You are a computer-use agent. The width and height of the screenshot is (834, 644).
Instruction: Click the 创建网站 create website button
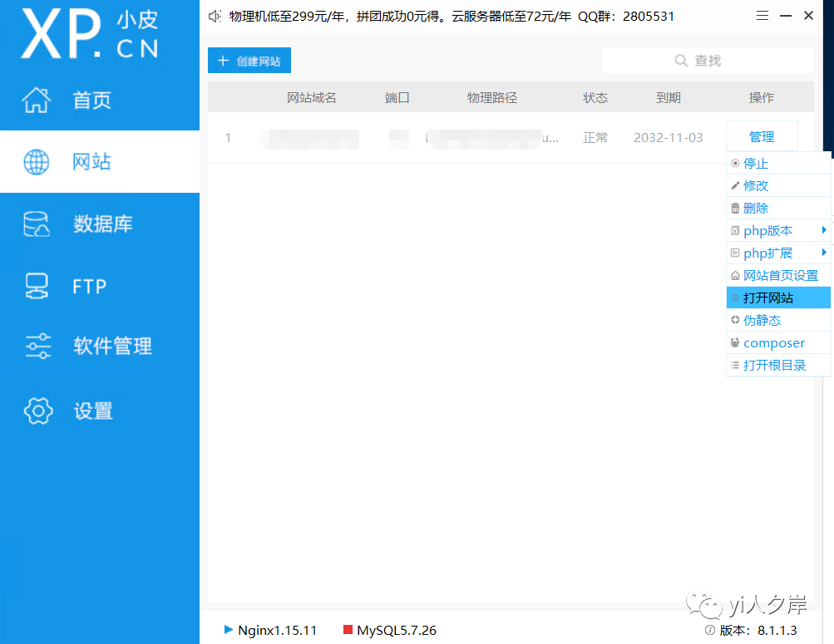[x=249, y=61]
